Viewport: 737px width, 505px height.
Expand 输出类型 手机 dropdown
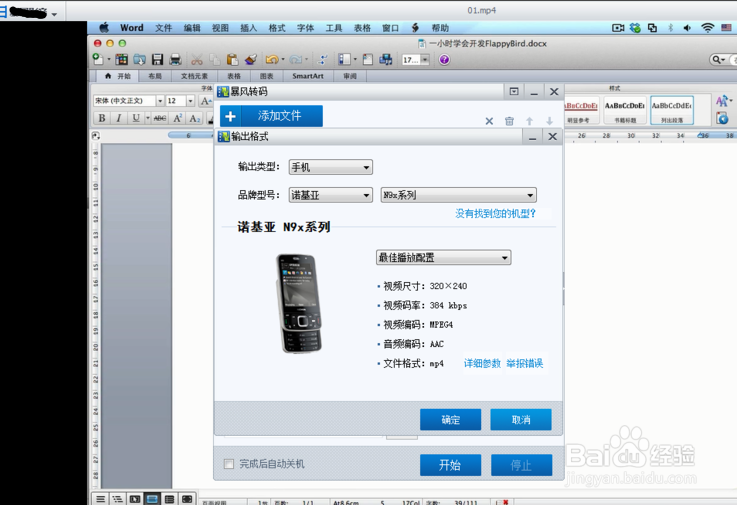pos(330,167)
